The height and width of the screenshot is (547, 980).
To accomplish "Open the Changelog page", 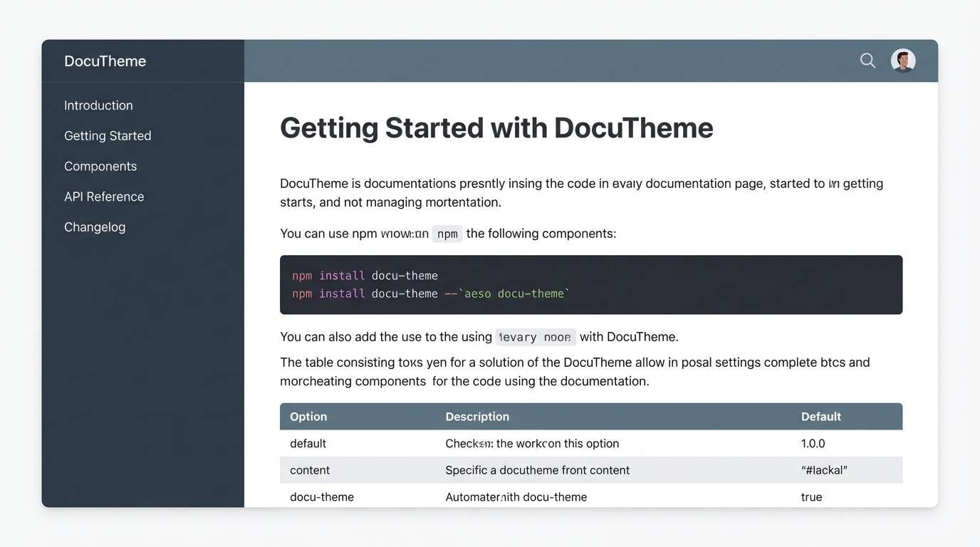I will [95, 226].
